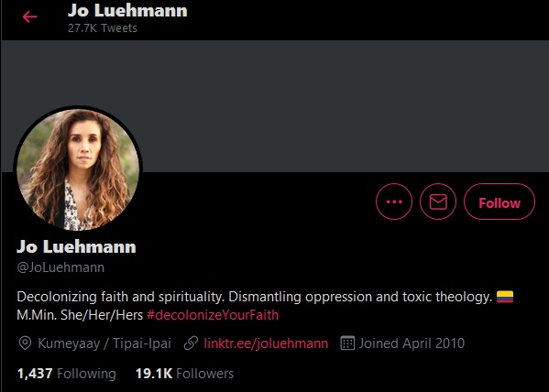The height and width of the screenshot is (392, 549).
Task: Open the #decolonizeYourFaith hashtag
Action: point(213,315)
